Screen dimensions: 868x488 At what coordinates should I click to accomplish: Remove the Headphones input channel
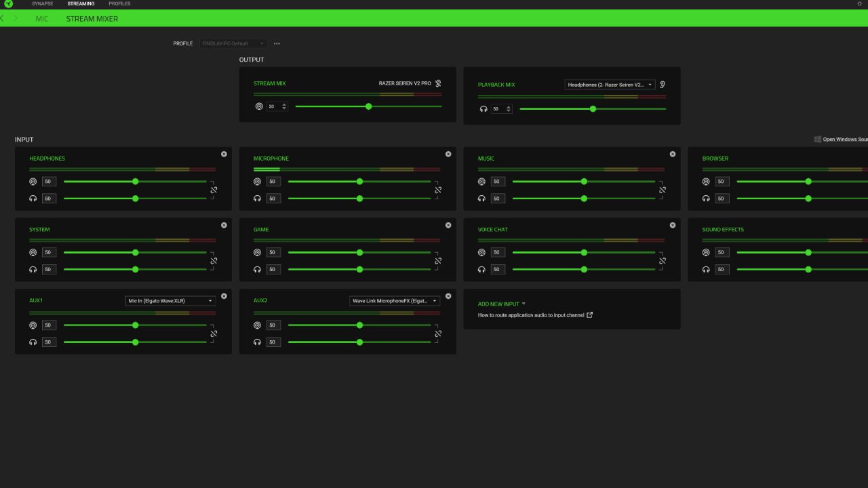tap(224, 154)
